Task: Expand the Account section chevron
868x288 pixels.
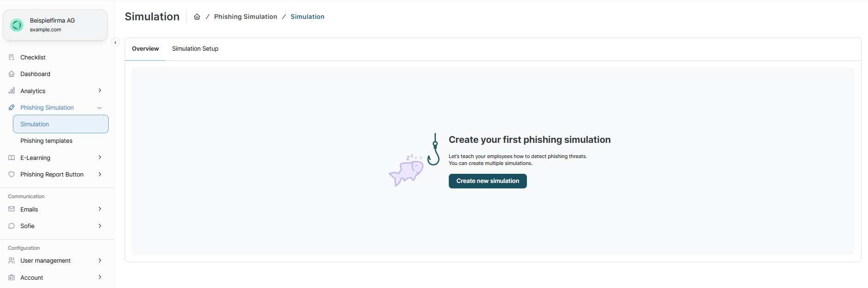Action: [x=100, y=277]
